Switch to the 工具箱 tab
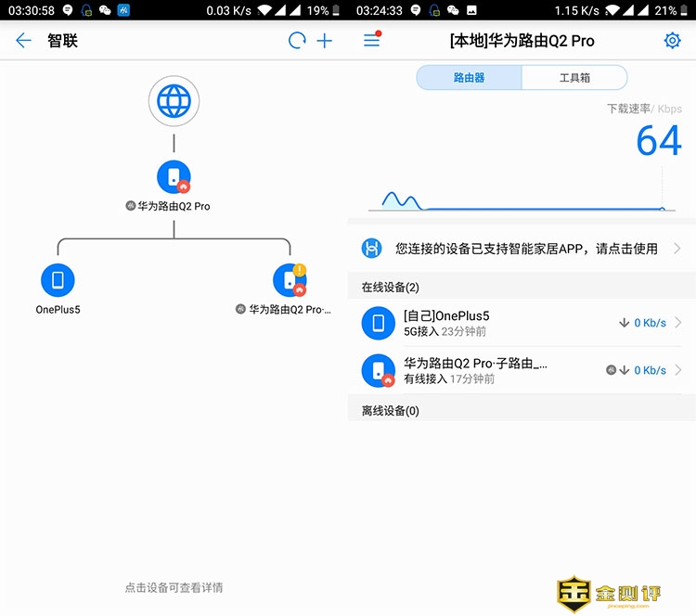The width and height of the screenshot is (696, 616). 574,78
